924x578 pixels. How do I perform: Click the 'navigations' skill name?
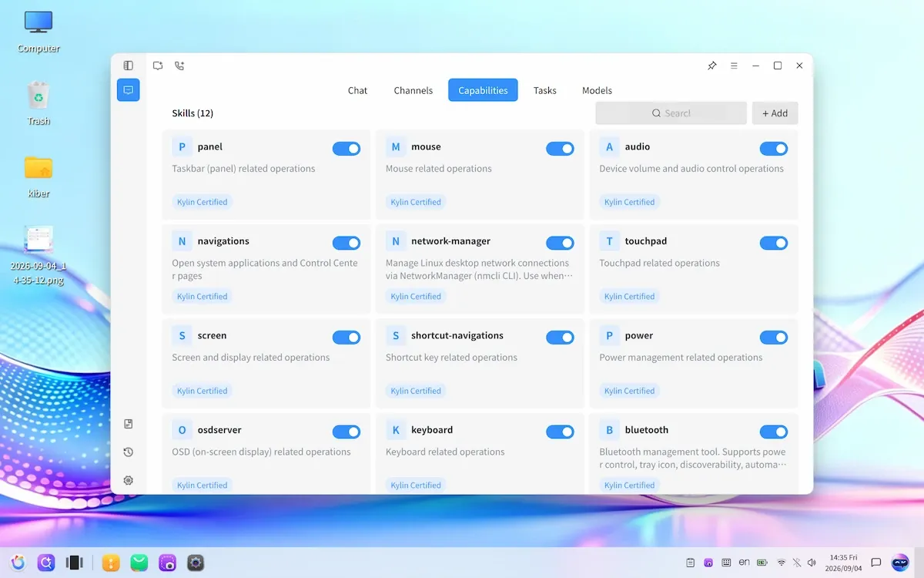[223, 241]
